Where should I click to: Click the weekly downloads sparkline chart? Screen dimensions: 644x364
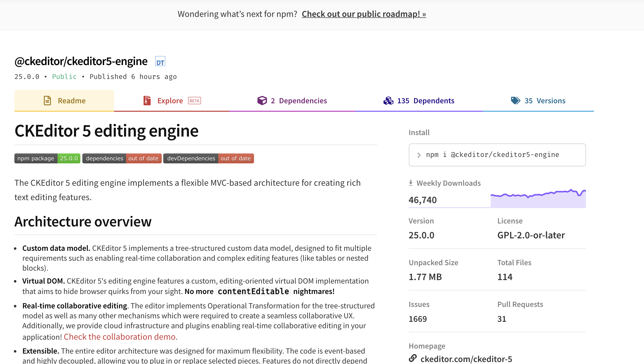pyautogui.click(x=538, y=198)
